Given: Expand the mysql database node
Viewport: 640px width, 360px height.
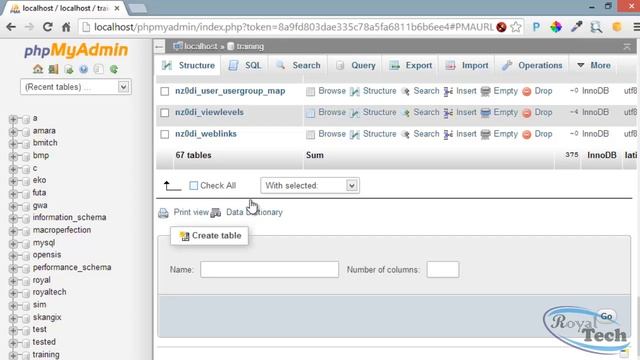Looking at the screenshot, I should (13, 244).
